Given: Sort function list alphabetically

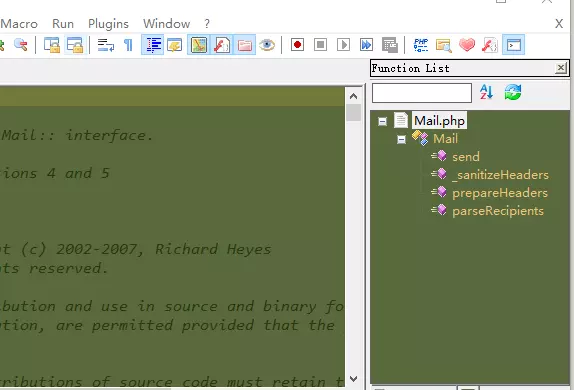Looking at the screenshot, I should 487,92.
